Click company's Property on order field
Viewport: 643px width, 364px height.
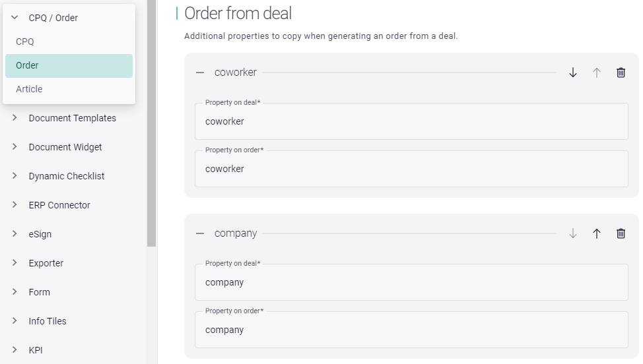coord(411,330)
